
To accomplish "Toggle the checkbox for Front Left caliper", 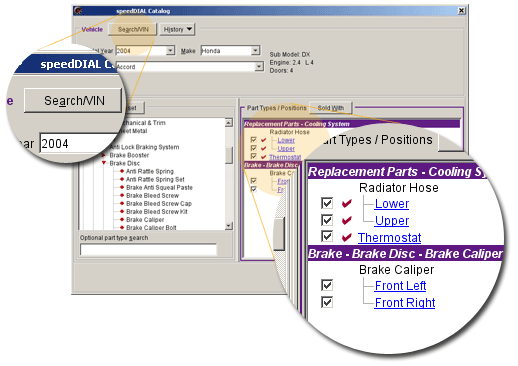I will [x=327, y=285].
